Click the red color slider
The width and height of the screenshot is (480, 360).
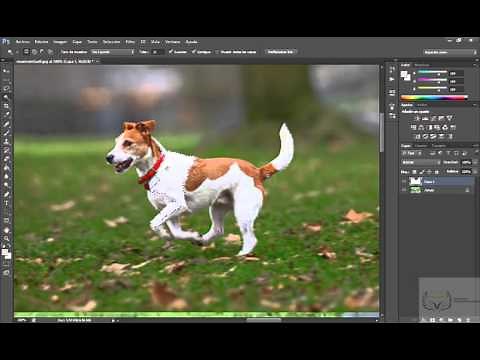[433, 73]
